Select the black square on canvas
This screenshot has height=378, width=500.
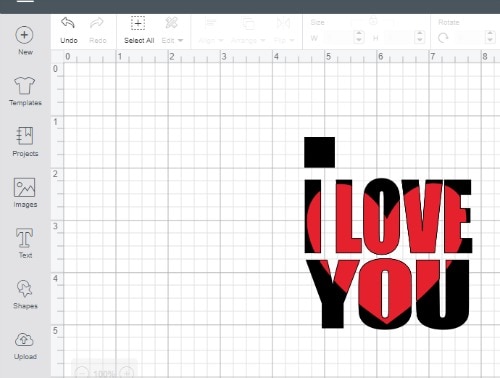(319, 152)
